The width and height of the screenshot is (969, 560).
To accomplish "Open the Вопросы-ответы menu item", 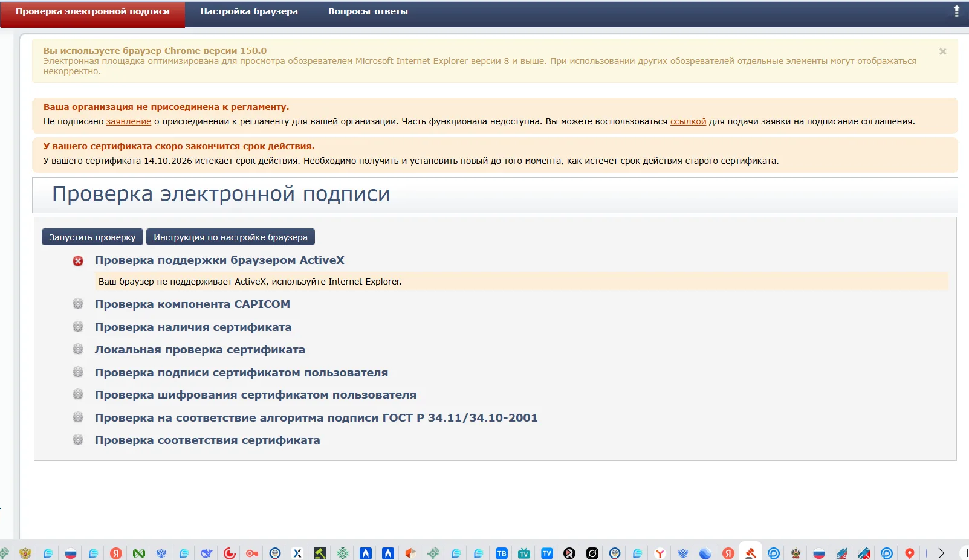I will [x=368, y=11].
